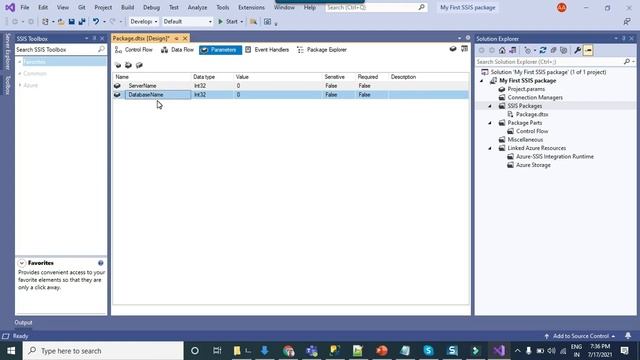Screen dimensions: 640x360
Task: Switch to the Control Flow tab
Action: (x=133, y=50)
